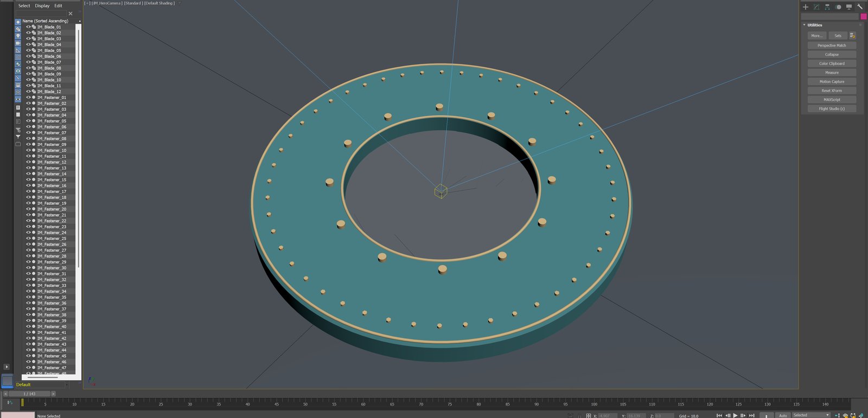Screen dimensions: 868x418
Task: Open the Default Shading viewport menu
Action: 159,3
